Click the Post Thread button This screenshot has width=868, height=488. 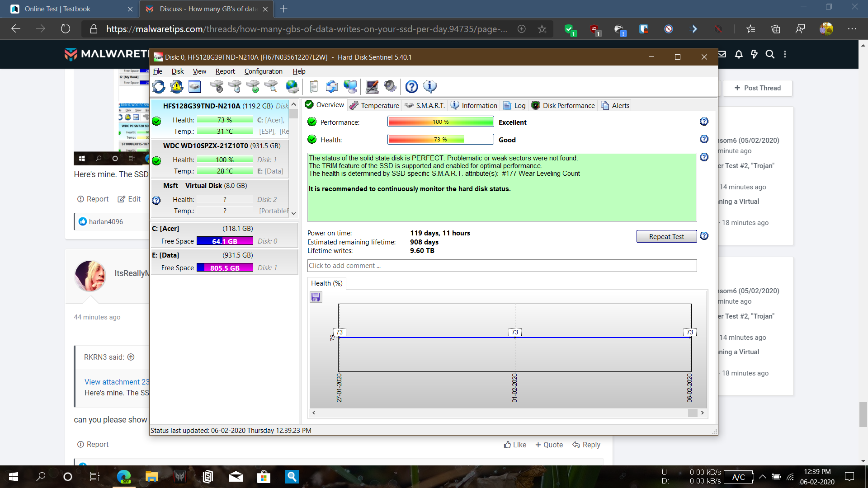[x=757, y=88]
